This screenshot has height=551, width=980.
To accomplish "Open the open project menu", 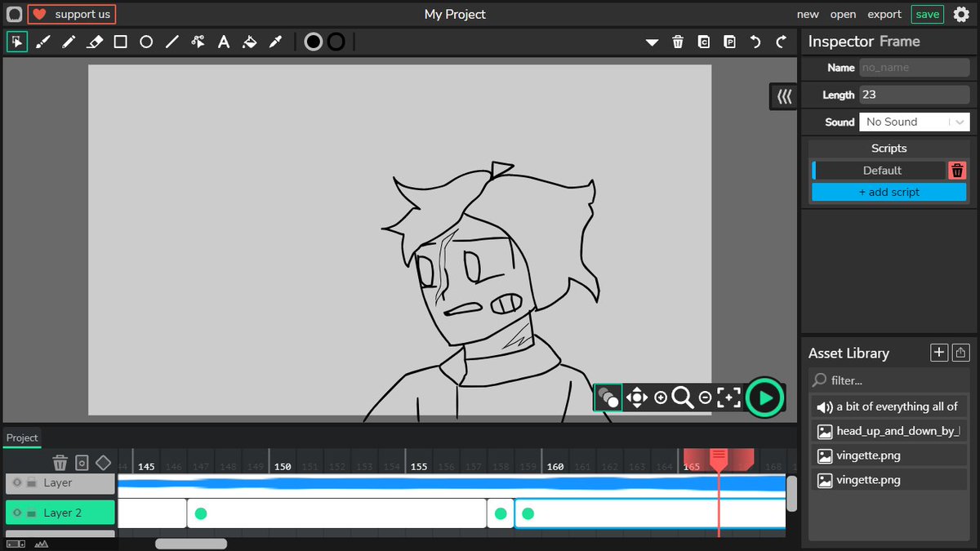I will tap(843, 14).
